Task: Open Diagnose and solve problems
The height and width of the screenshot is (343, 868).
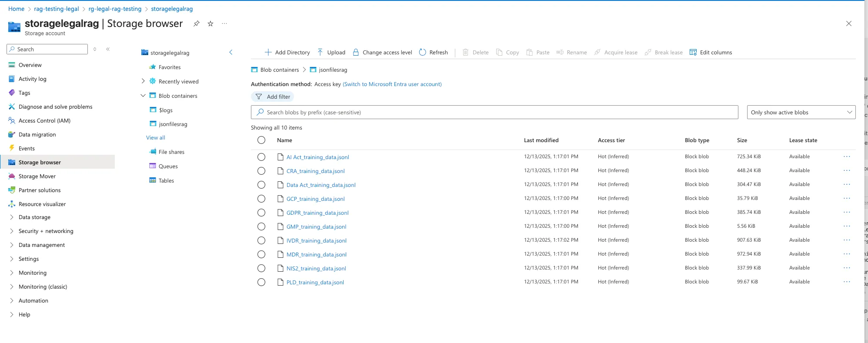Action: [56, 107]
